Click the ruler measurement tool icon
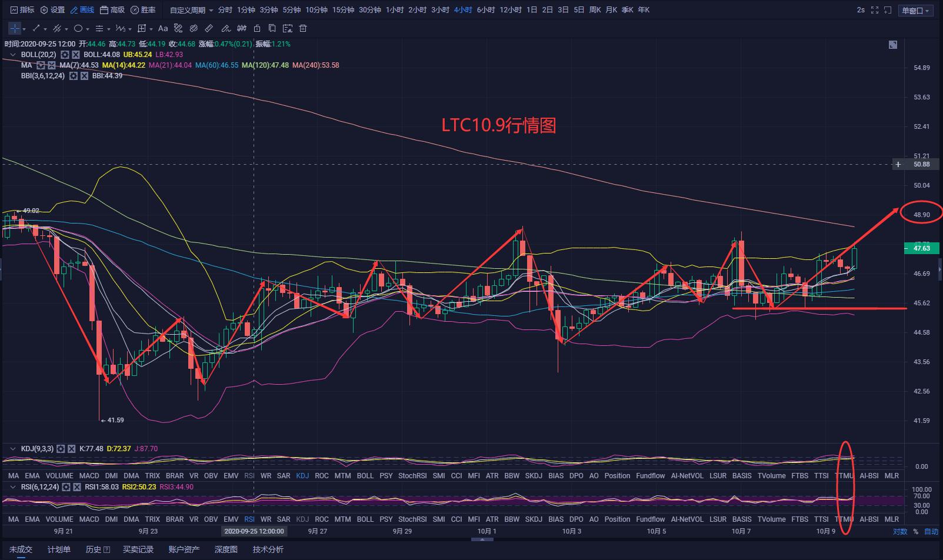Viewport: 943px width, 560px height. pos(209,28)
